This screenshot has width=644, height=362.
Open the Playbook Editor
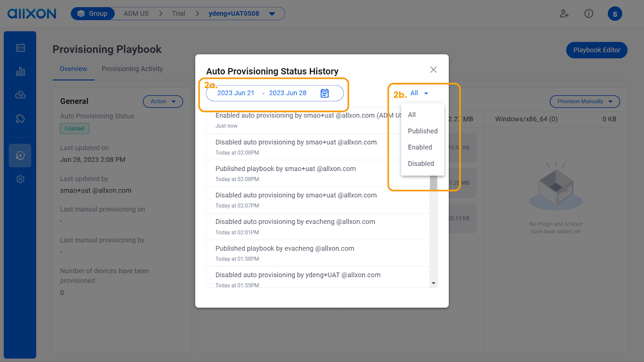pyautogui.click(x=597, y=50)
